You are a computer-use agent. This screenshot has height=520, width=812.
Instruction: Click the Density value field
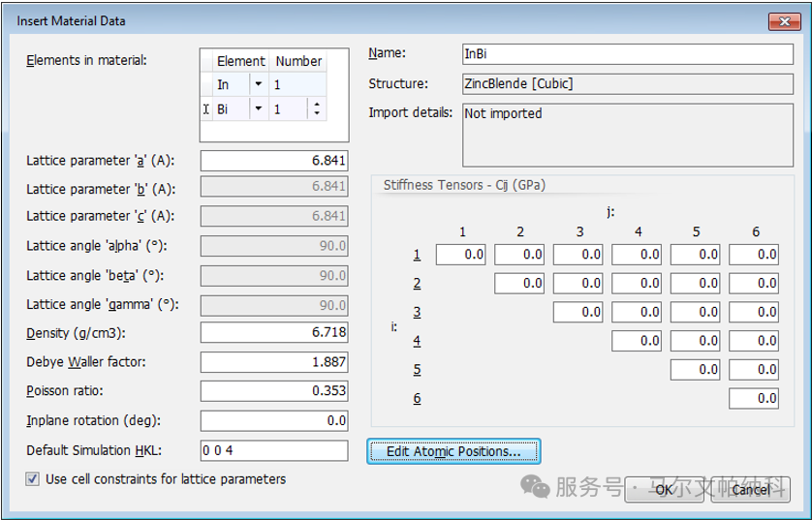[x=274, y=332]
